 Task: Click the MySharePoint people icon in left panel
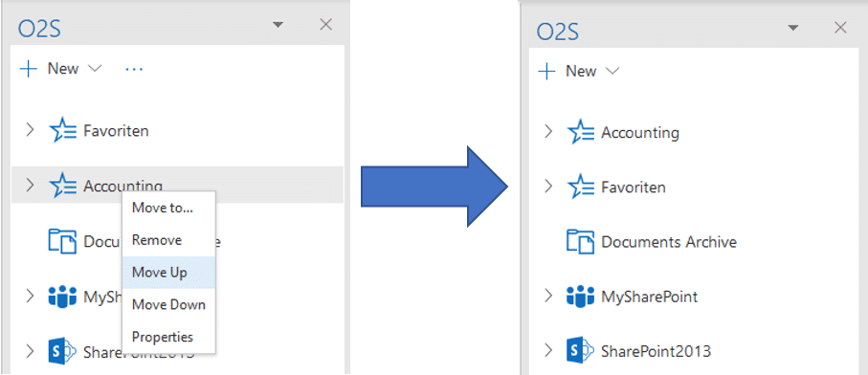[x=62, y=296]
